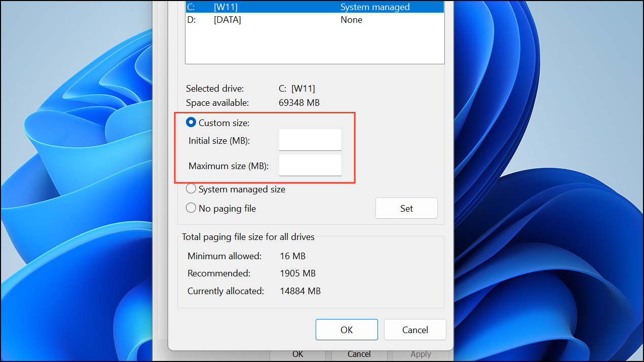
Task: Click the None paging label for drive D:
Action: 351,19
